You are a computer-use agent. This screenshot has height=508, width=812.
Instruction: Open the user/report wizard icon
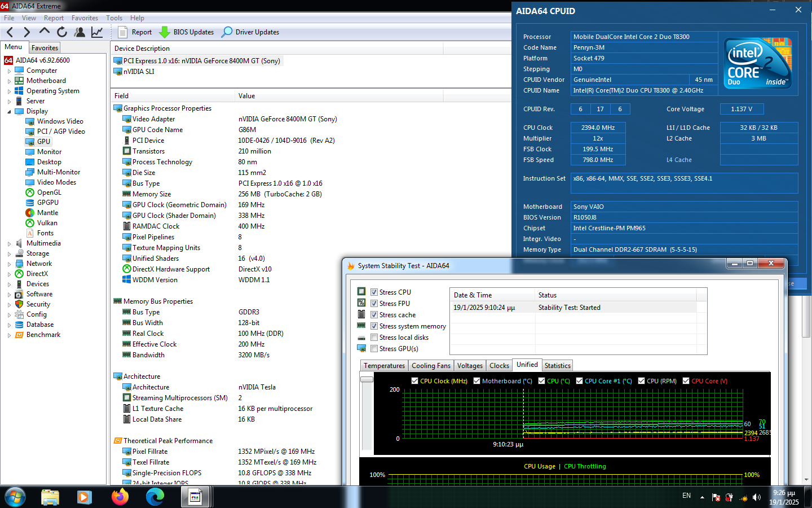[80, 32]
